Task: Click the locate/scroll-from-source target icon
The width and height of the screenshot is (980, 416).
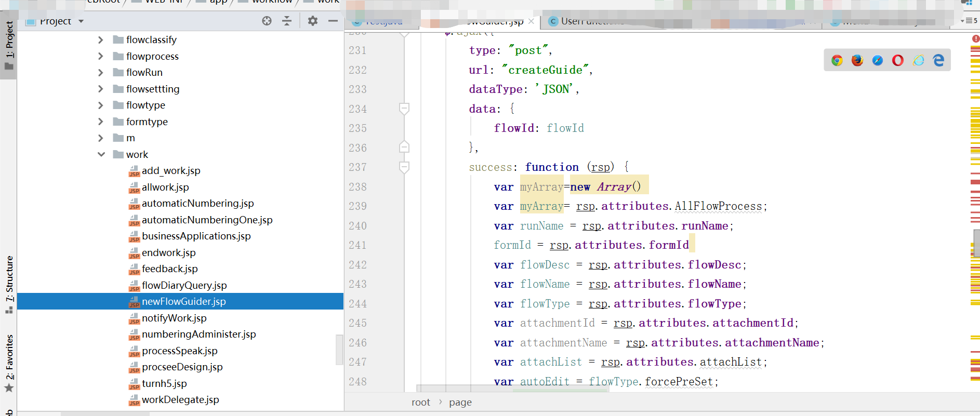Action: point(267,21)
